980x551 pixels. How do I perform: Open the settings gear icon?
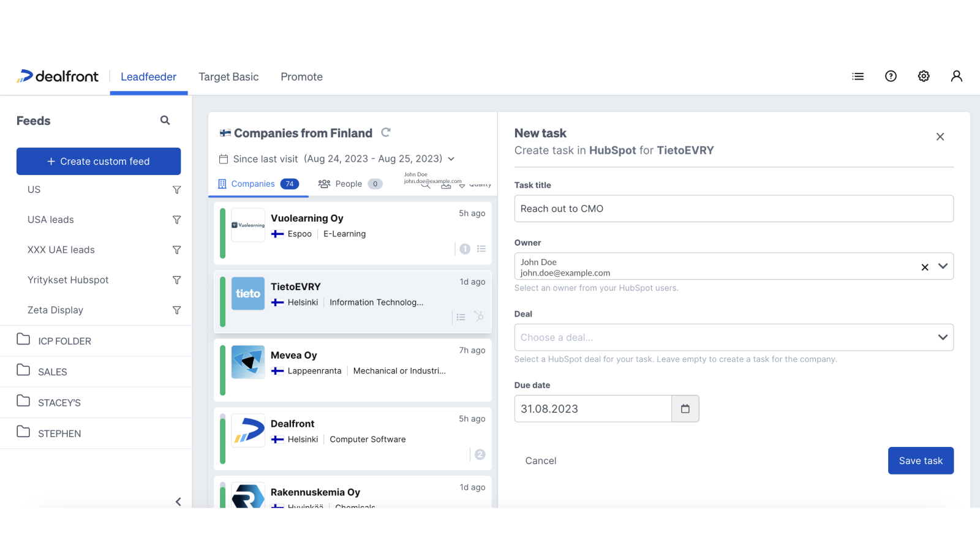(924, 76)
